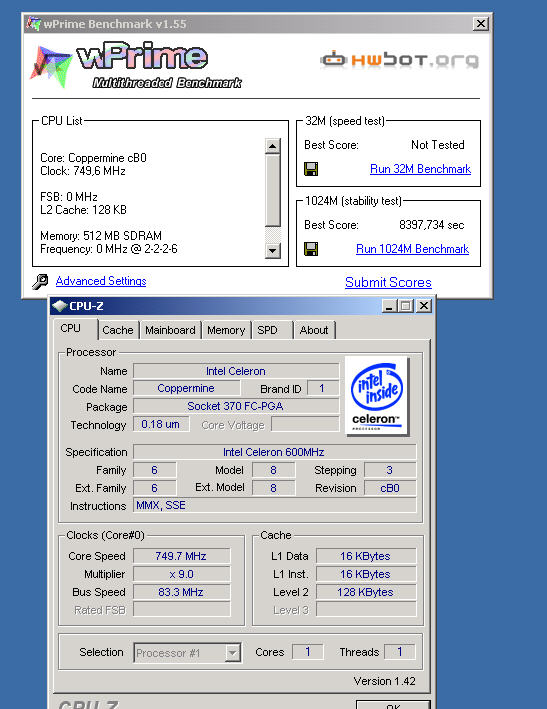
Task: Click the empty Level 3 cache field
Action: pyautogui.click(x=365, y=610)
